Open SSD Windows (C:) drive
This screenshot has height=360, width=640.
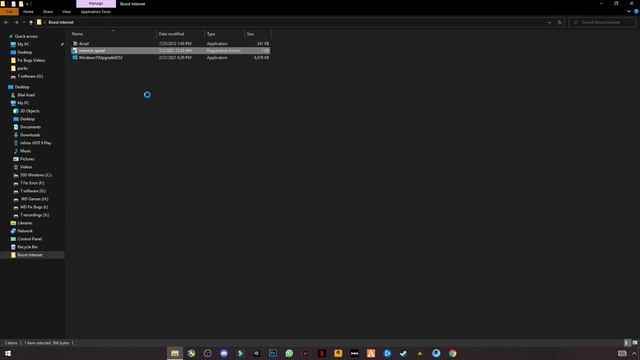point(36,175)
